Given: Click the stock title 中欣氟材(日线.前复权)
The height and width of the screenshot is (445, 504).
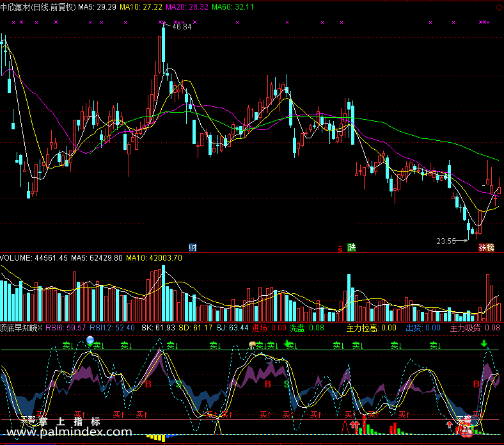Looking at the screenshot, I should (38, 7).
